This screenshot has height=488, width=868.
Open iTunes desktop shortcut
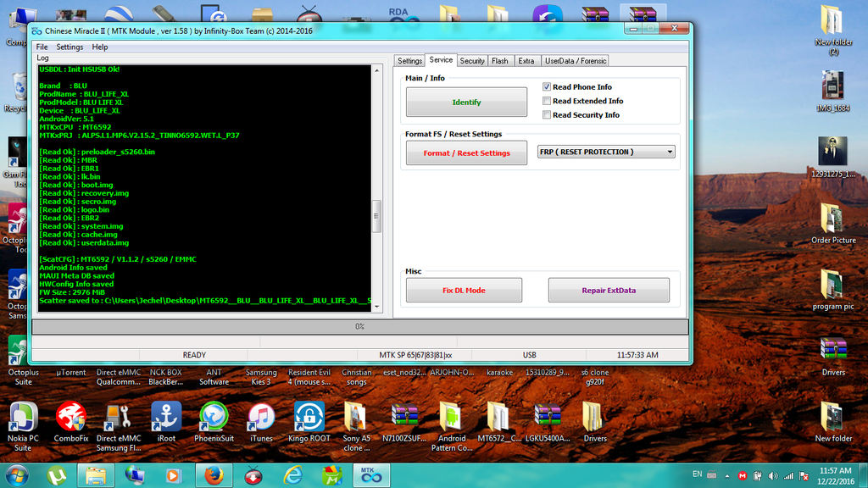[261, 418]
